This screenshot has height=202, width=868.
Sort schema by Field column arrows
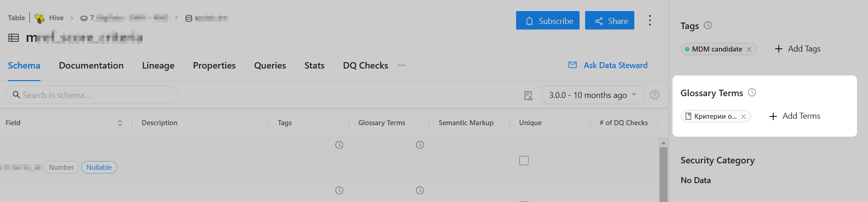[120, 123]
